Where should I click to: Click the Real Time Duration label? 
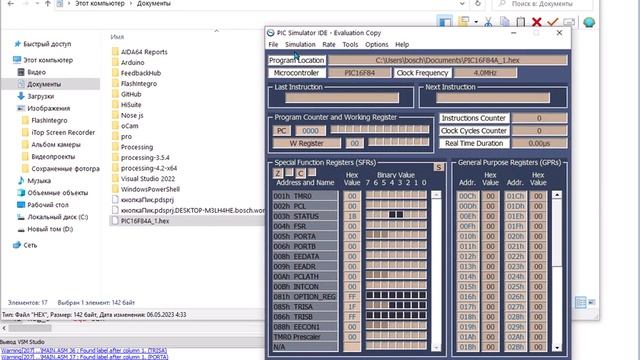coord(474,143)
